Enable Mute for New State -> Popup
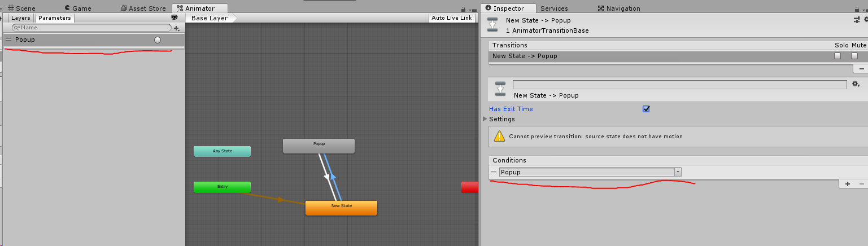The height and width of the screenshot is (246, 868). [854, 56]
